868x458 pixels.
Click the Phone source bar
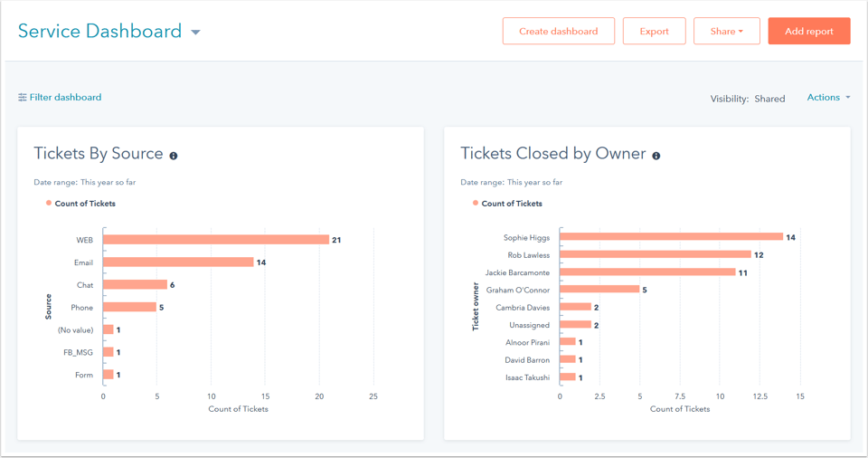pyautogui.click(x=129, y=308)
